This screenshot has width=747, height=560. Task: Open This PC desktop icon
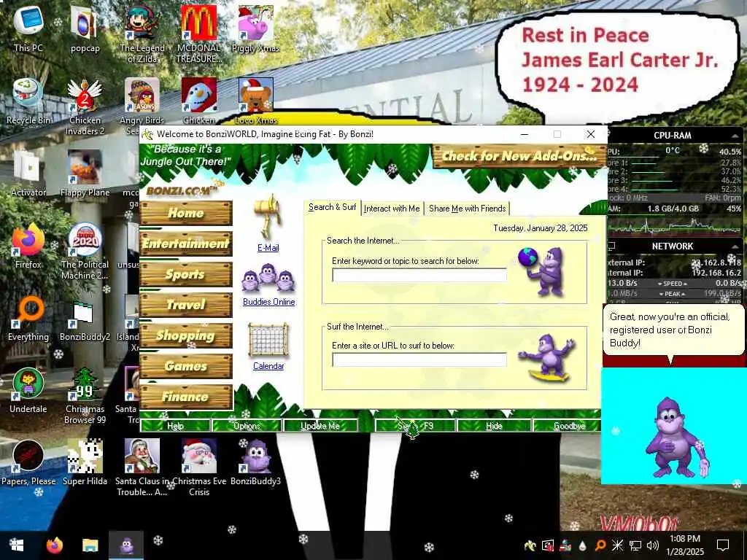[28, 28]
